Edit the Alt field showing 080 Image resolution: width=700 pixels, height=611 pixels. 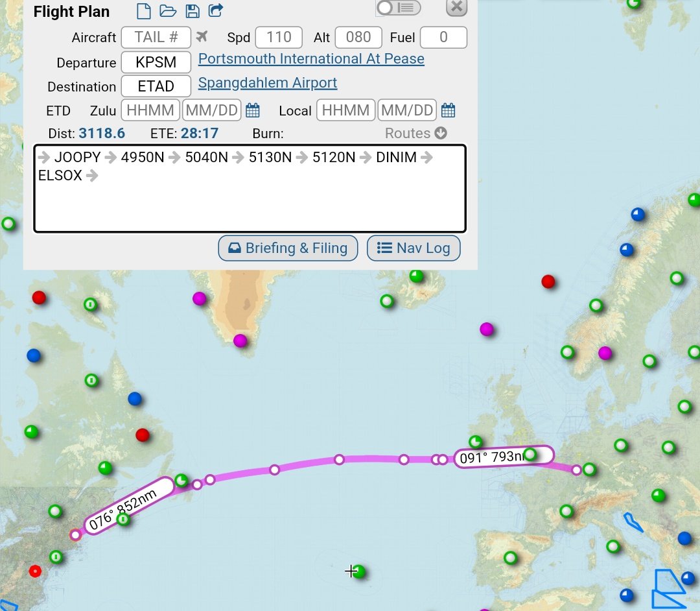(358, 37)
